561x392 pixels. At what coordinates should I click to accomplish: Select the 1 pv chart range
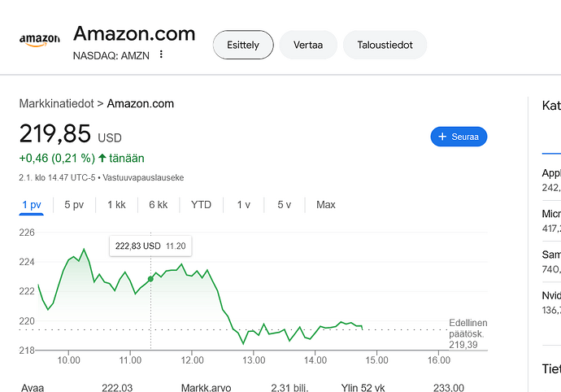coord(32,205)
